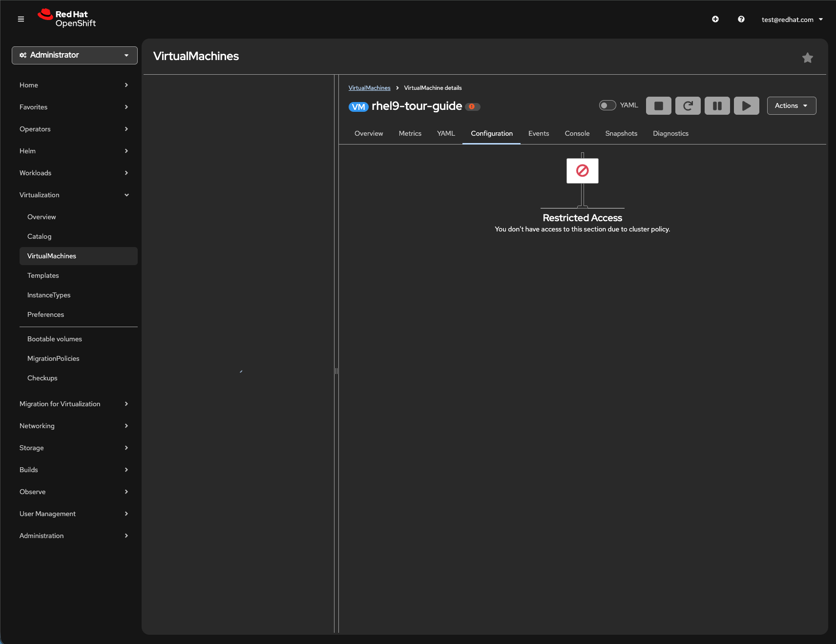Expand Migration for Virtualization section

pos(75,404)
